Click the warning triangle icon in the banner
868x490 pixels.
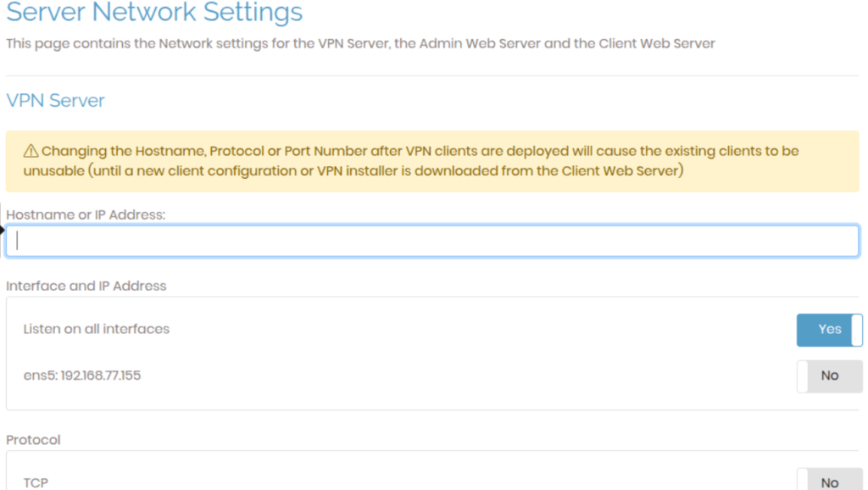pos(31,152)
